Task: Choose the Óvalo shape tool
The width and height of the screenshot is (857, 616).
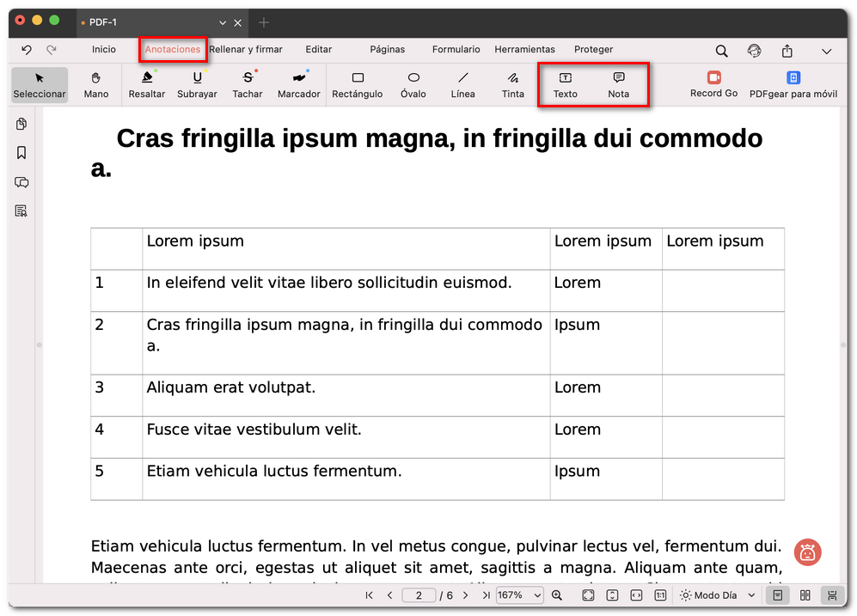Action: point(413,84)
